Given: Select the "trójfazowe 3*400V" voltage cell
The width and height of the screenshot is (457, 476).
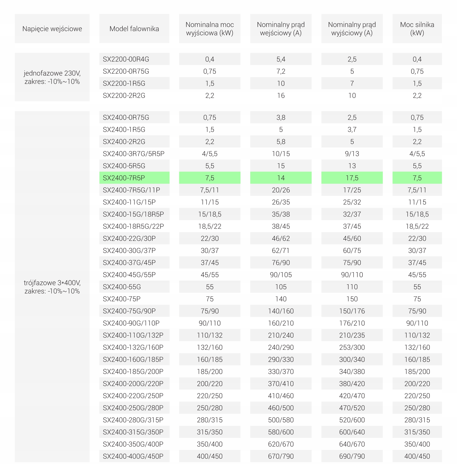Looking at the screenshot, I should coord(52,287).
